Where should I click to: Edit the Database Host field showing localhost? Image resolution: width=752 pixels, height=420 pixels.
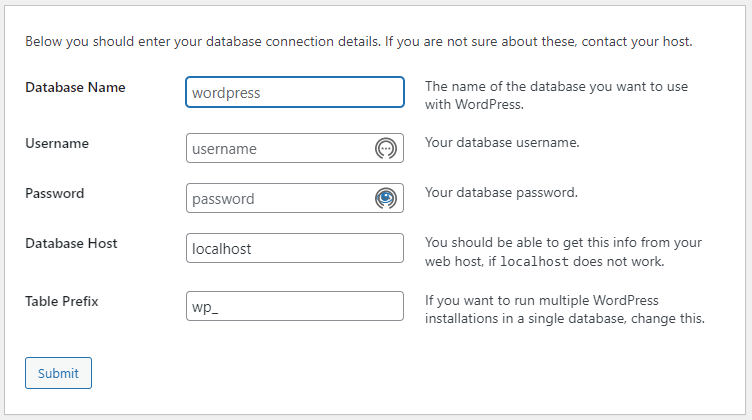pos(295,248)
